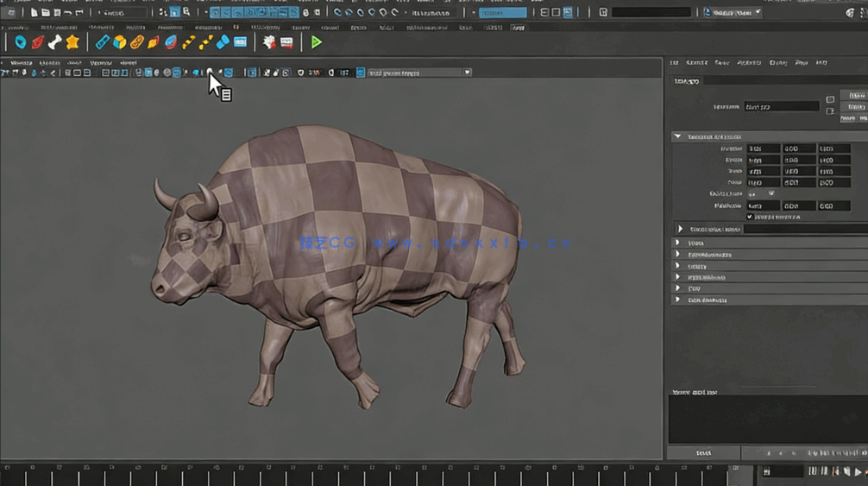This screenshot has height=486, width=868.
Task: Click the Focus button in the Attribute Editor
Action: [x=852, y=95]
